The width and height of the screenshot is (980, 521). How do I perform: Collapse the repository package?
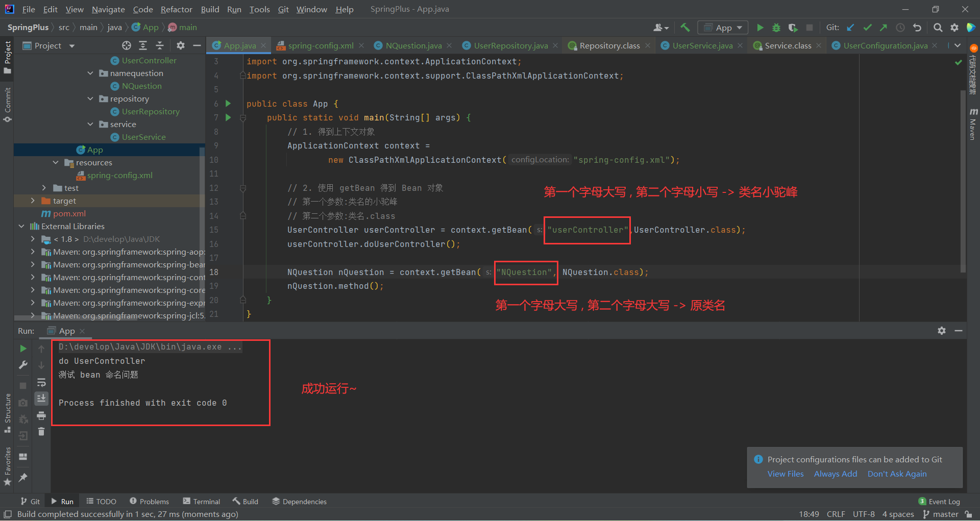(x=90, y=98)
